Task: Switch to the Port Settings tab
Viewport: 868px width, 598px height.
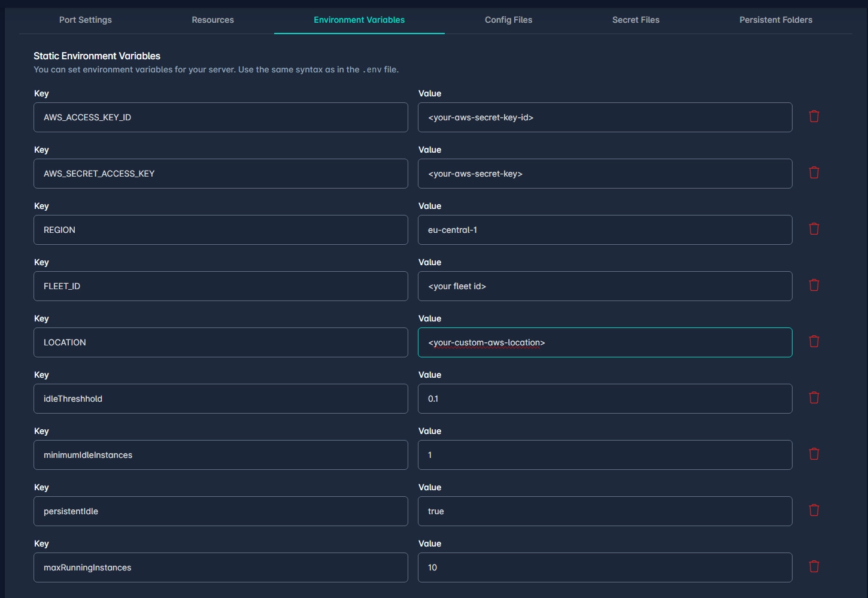Action: [x=86, y=20]
